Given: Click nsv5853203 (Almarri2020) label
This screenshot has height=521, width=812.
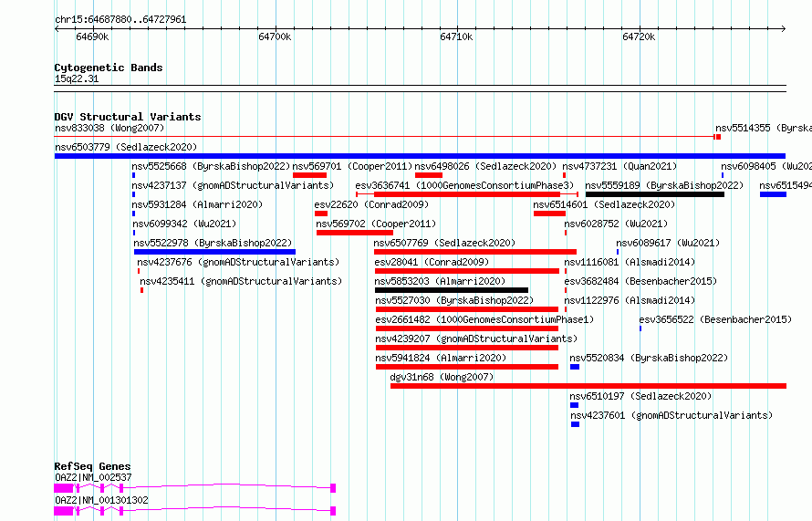Looking at the screenshot, I should pyautogui.click(x=440, y=281).
